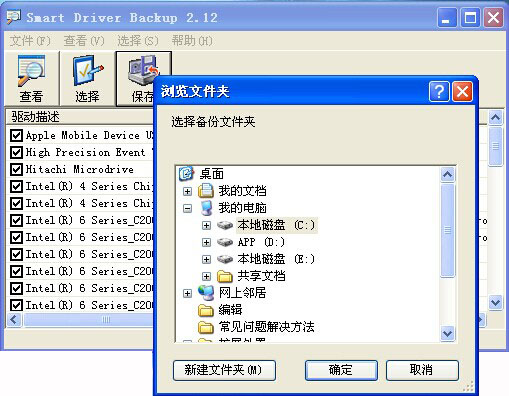
Task: Click the 共享文档 folder icon
Action: [225, 276]
